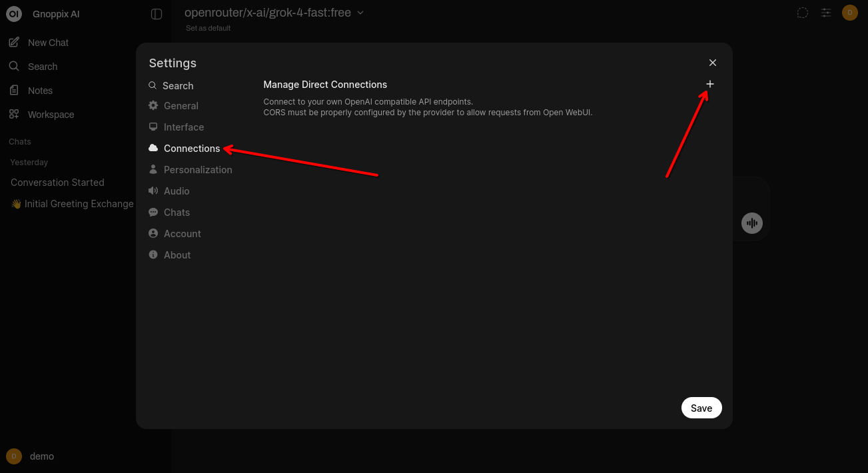Go to Audio settings
868x473 pixels.
177,191
